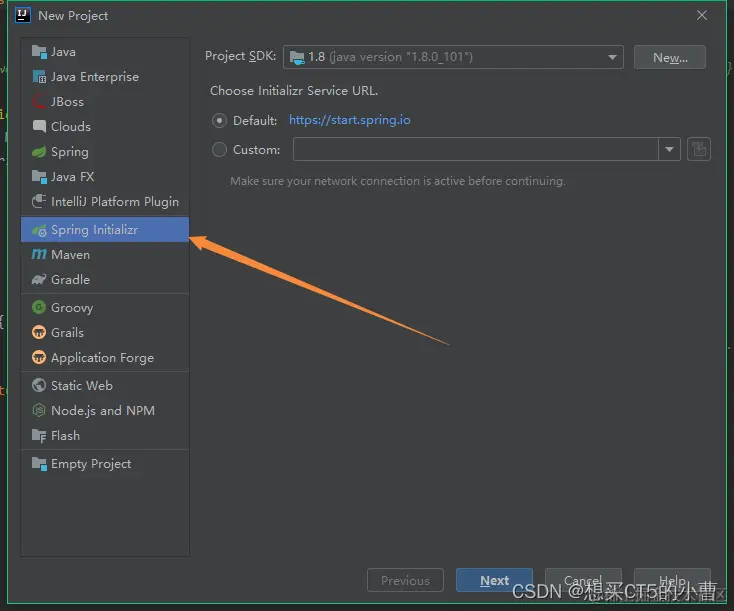This screenshot has height=611, width=734.
Task: Select Application Forge in the list
Action: click(x=105, y=358)
